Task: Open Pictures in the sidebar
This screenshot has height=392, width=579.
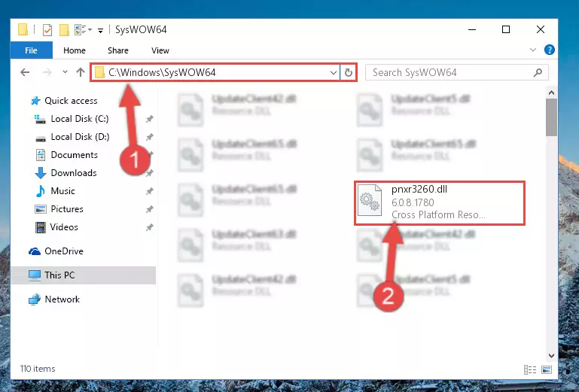Action: click(x=67, y=209)
